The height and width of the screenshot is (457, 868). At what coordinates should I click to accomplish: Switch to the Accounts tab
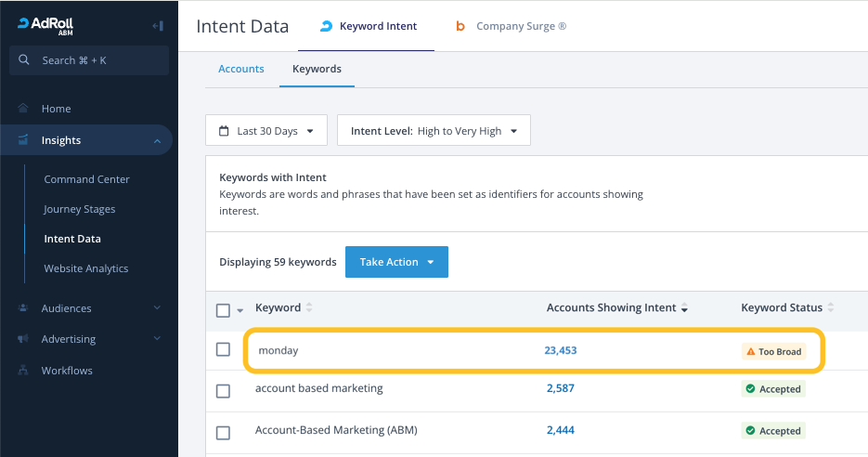tap(241, 69)
